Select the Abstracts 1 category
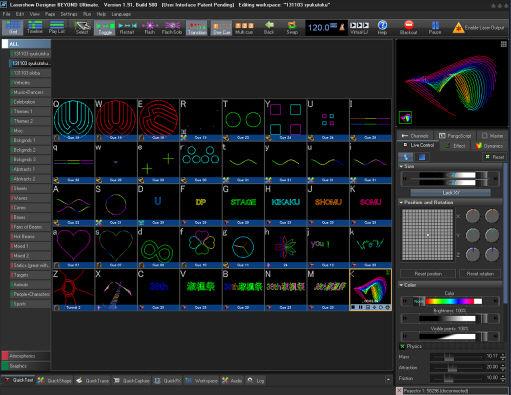511x395 pixels. point(31,169)
